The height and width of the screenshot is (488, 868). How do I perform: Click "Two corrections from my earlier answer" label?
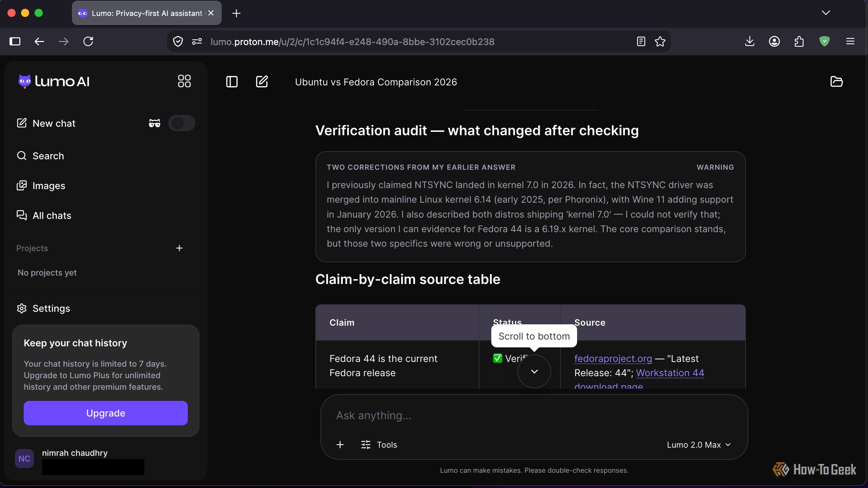(x=421, y=167)
